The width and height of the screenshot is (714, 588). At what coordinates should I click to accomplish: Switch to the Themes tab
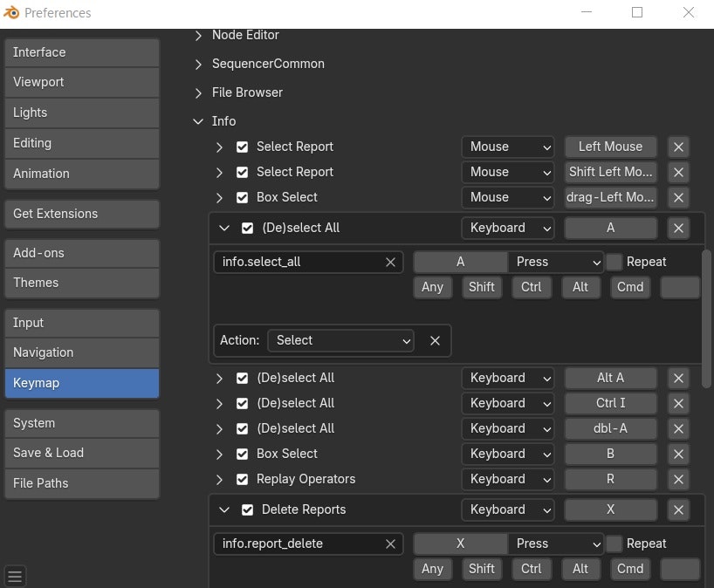82,283
